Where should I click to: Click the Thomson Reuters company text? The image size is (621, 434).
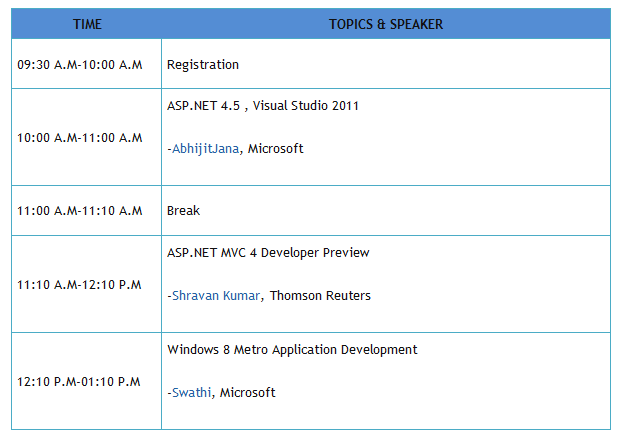pos(320,296)
